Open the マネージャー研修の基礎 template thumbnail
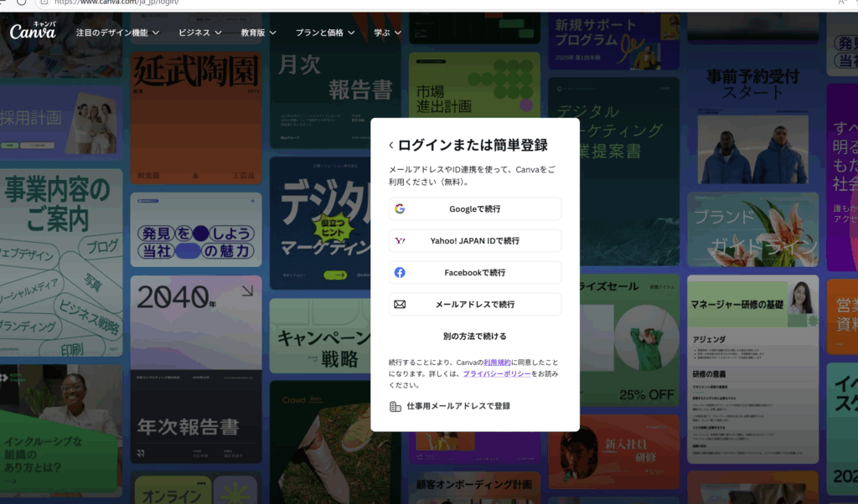This screenshot has width=858, height=504. tap(753, 369)
